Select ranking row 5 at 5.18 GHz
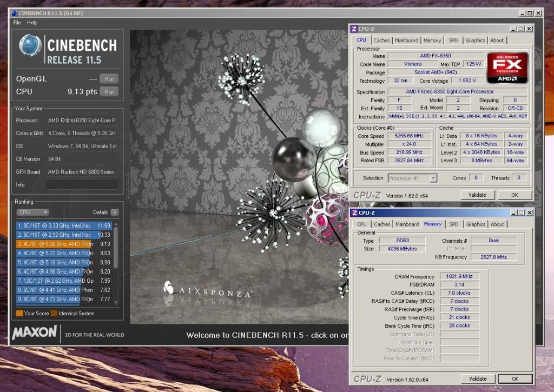554x392 pixels. tap(64, 262)
